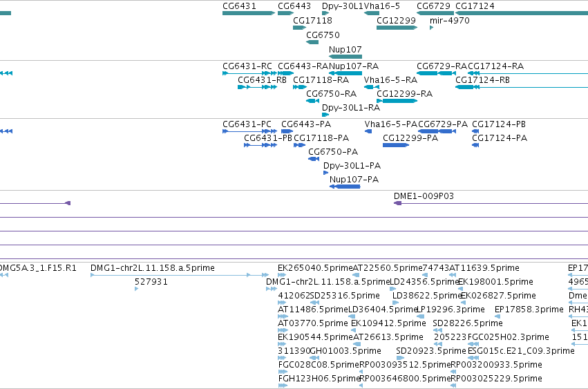The height and width of the screenshot is (389, 588).
Task: Select the ESG015c.E21_C09.3prime EST label
Action: [x=521, y=351]
